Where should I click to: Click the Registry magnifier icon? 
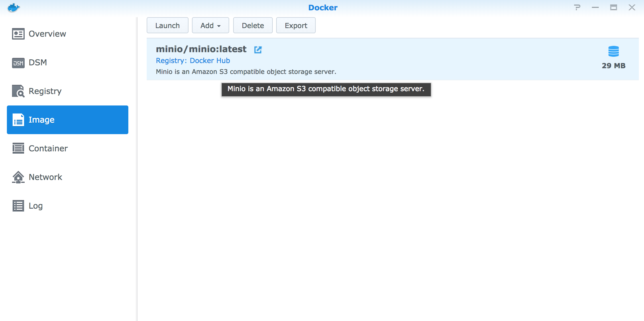[18, 91]
